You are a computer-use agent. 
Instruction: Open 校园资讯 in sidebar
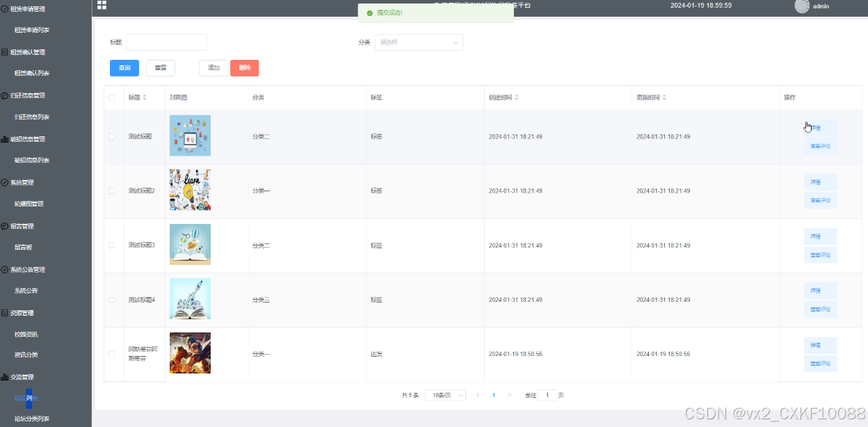pyautogui.click(x=26, y=335)
